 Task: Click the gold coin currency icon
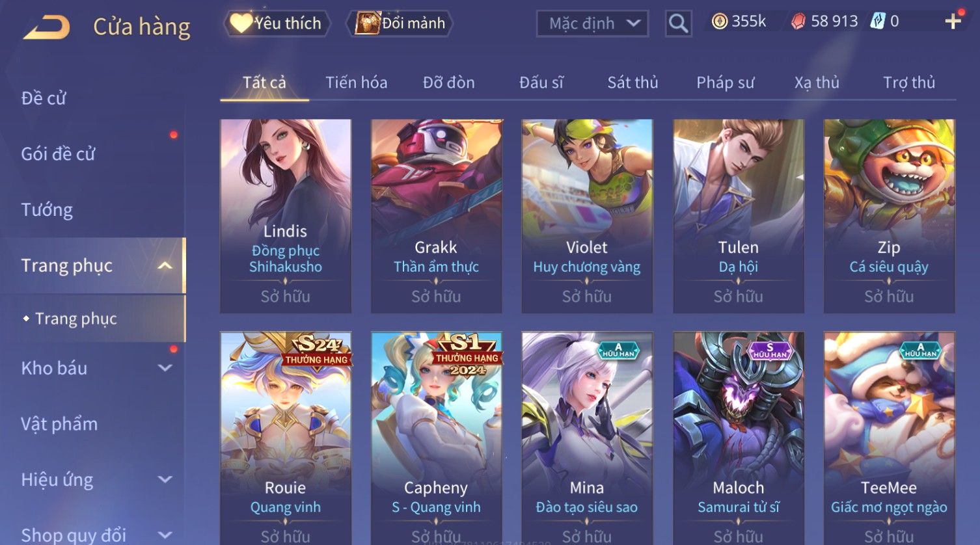pyautogui.click(x=719, y=21)
